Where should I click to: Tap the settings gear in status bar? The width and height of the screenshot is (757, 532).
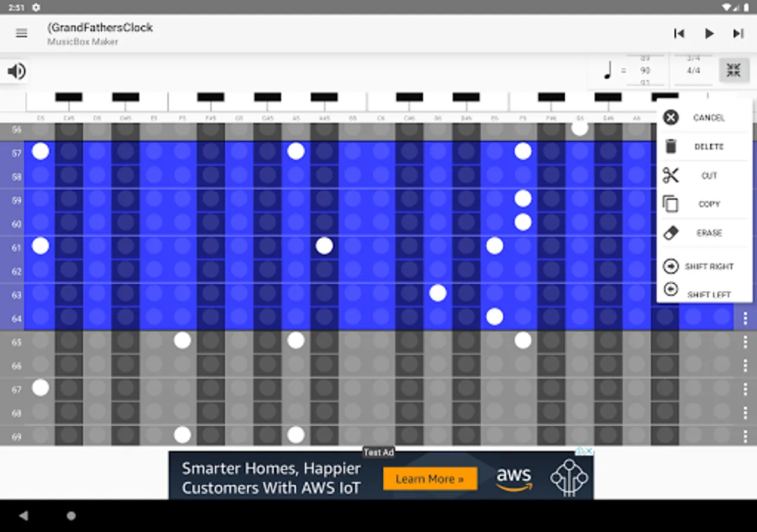pos(36,7)
